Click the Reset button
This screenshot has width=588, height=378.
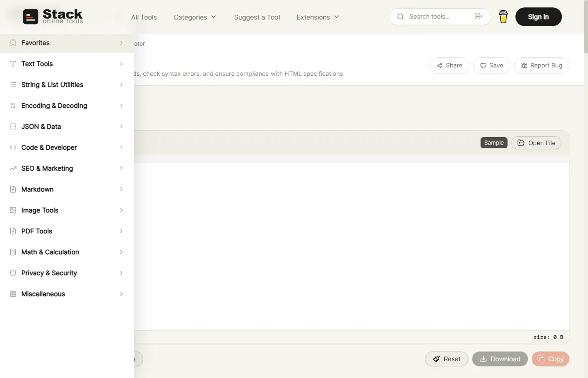[447, 359]
